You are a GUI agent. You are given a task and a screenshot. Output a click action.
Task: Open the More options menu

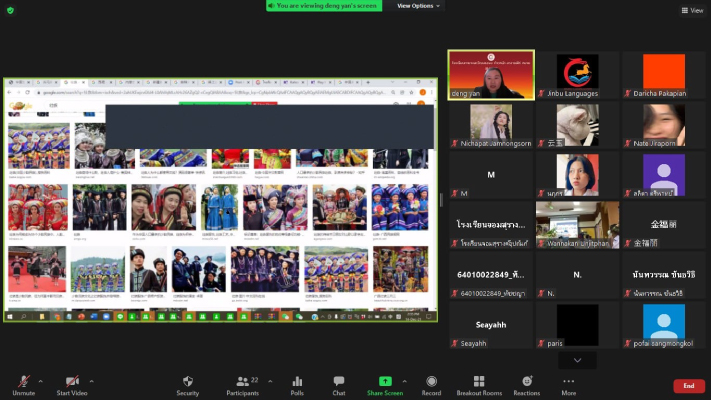[x=568, y=381]
